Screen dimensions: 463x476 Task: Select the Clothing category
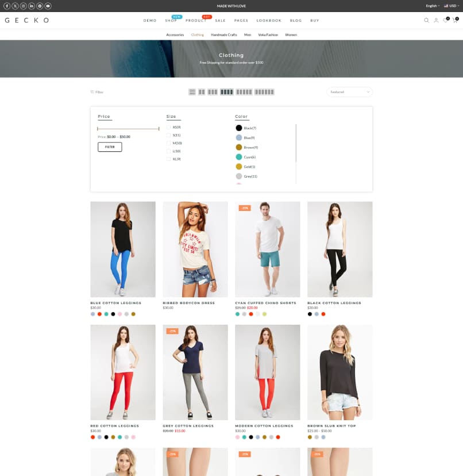tap(198, 35)
